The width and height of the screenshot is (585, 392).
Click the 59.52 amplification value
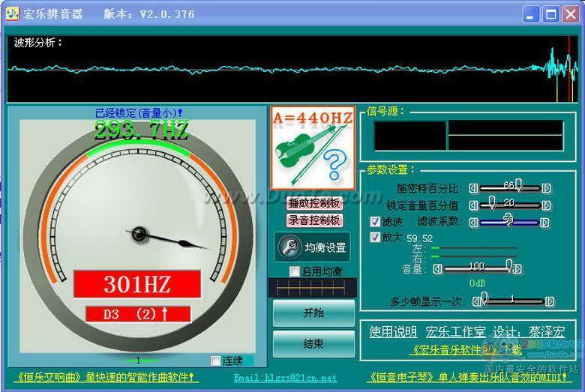click(420, 238)
